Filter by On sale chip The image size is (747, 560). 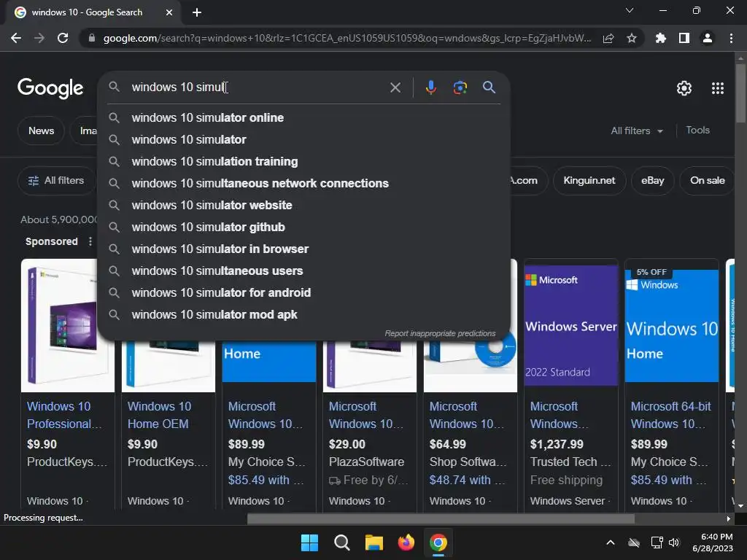tap(707, 181)
